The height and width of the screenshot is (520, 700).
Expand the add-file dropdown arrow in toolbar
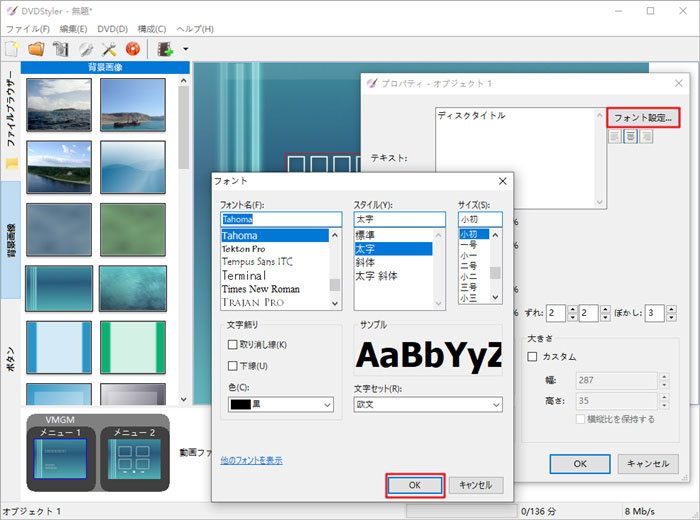pos(185,49)
